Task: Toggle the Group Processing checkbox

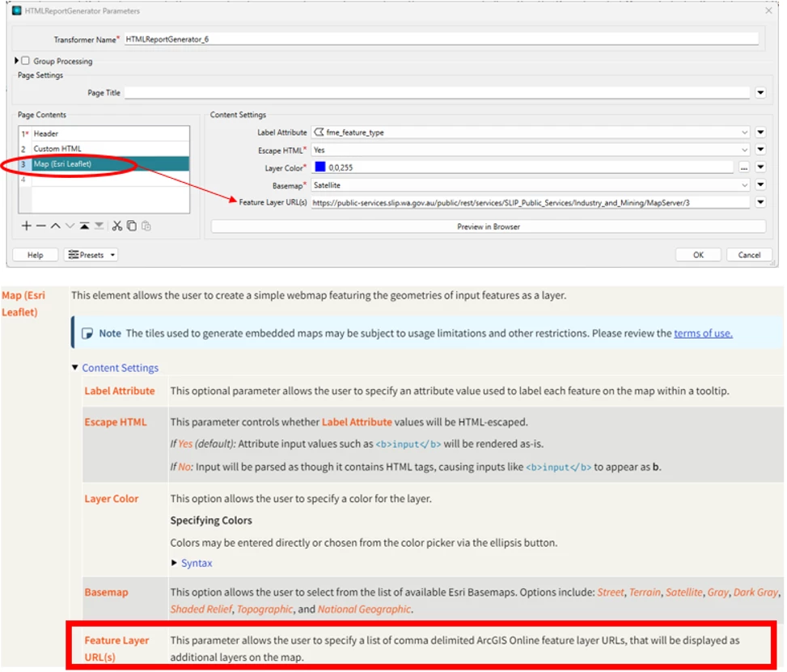Action: (x=26, y=61)
